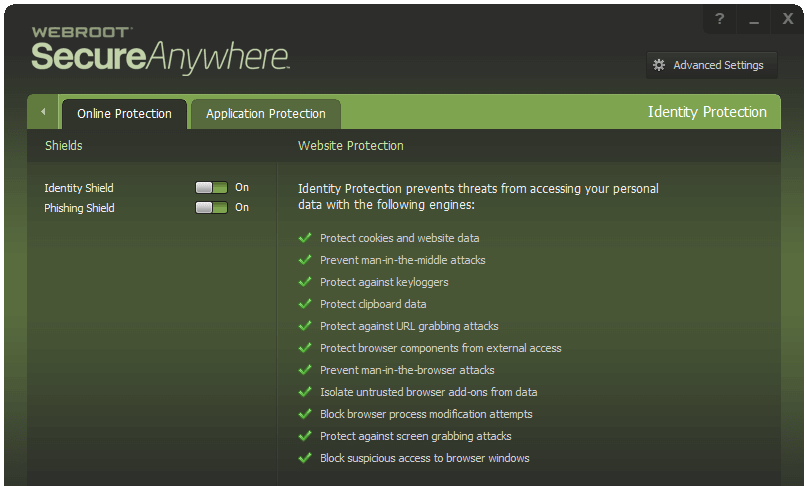Click the gear icon in Advanced Settings

659,65
